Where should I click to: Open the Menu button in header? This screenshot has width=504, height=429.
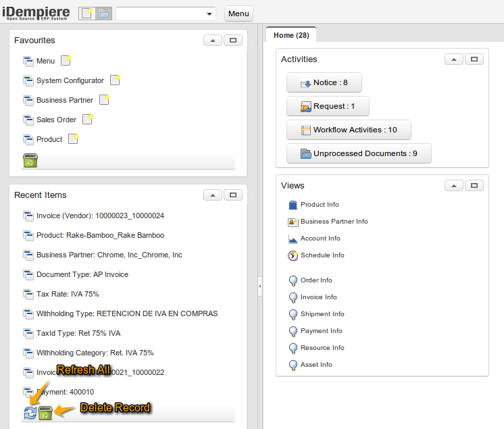click(238, 14)
